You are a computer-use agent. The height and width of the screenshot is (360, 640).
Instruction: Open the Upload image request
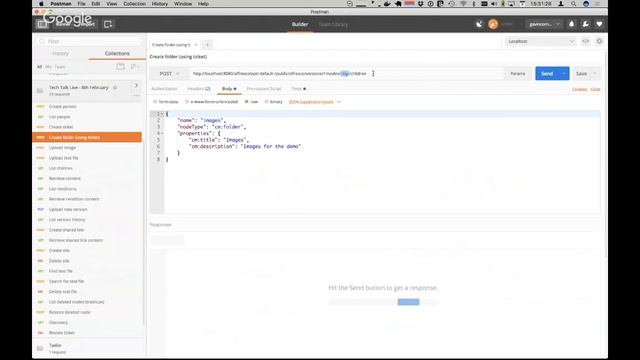click(x=87, y=148)
